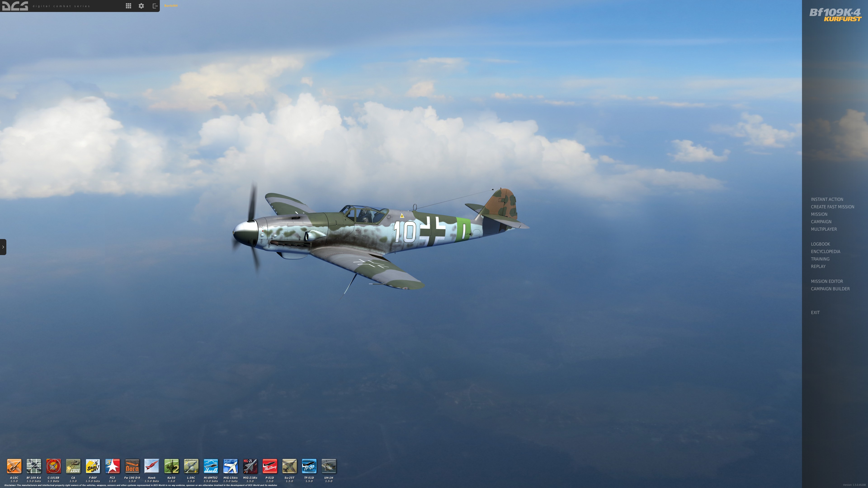
Task: Pick the Su-25T module icon
Action: pyautogui.click(x=289, y=466)
